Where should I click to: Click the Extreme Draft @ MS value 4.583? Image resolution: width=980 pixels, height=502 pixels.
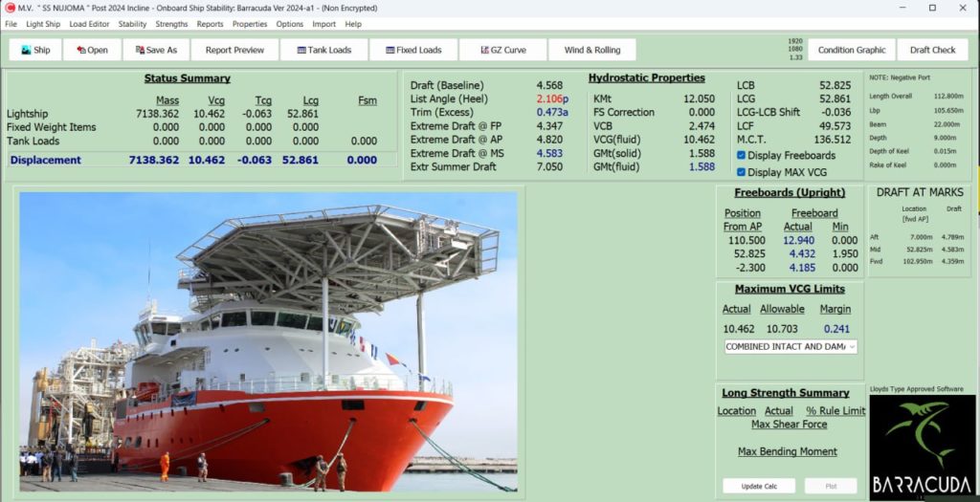point(549,153)
